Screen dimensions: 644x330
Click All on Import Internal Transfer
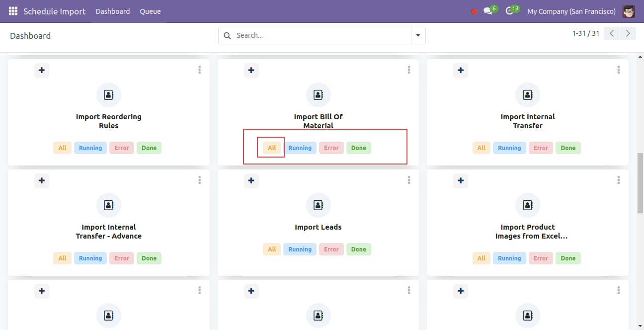[x=482, y=148]
